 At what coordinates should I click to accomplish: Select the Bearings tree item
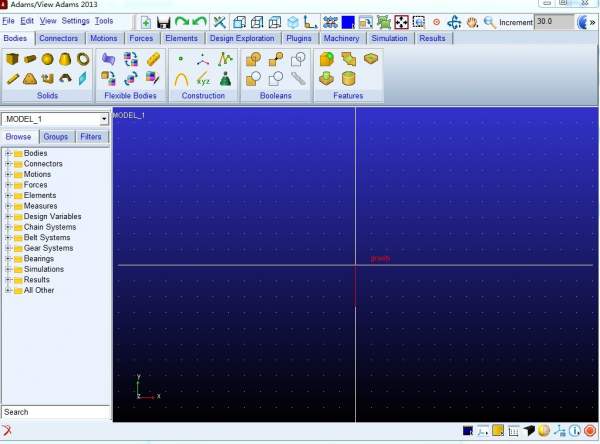(x=39, y=259)
